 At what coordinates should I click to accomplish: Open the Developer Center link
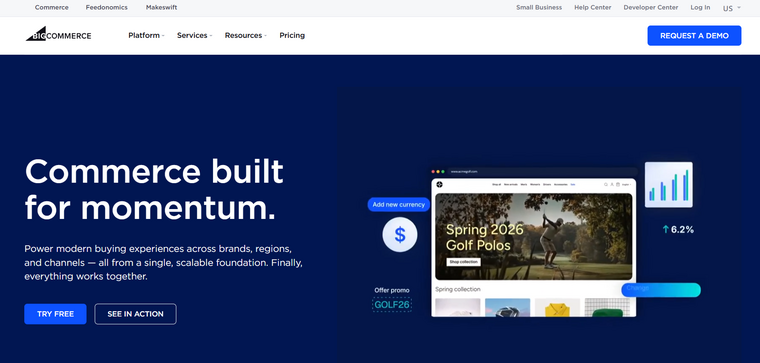coord(651,7)
